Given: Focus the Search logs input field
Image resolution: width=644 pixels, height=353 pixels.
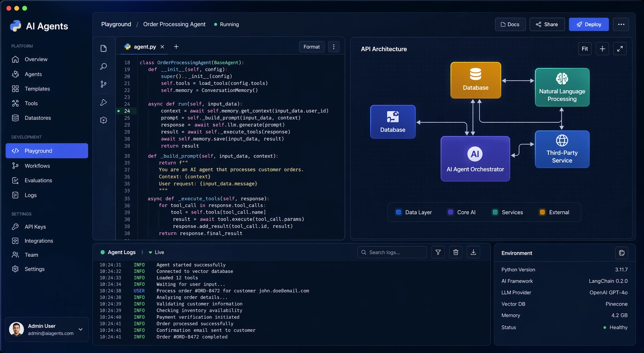Looking at the screenshot, I should (x=392, y=252).
